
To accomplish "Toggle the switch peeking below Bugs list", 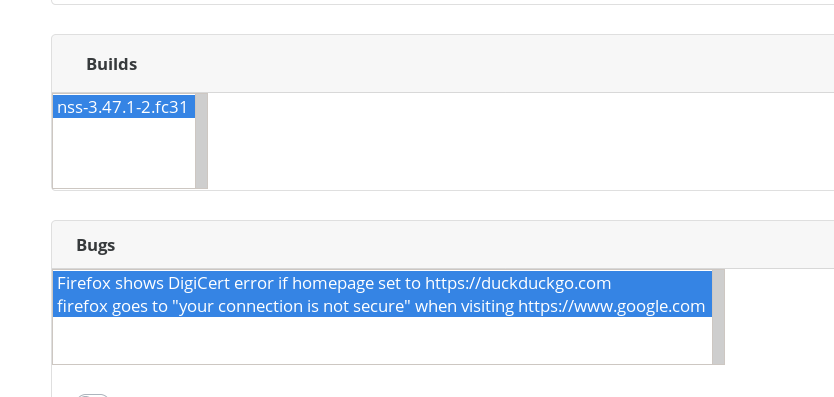I will (93, 395).
